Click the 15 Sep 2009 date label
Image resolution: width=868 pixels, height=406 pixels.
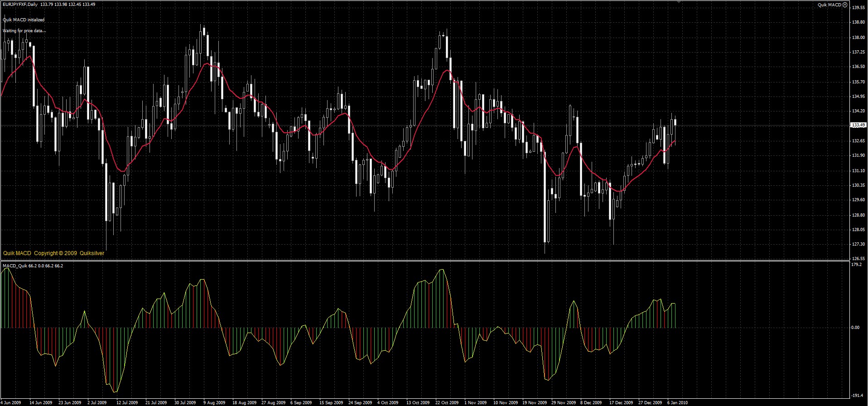tap(331, 402)
